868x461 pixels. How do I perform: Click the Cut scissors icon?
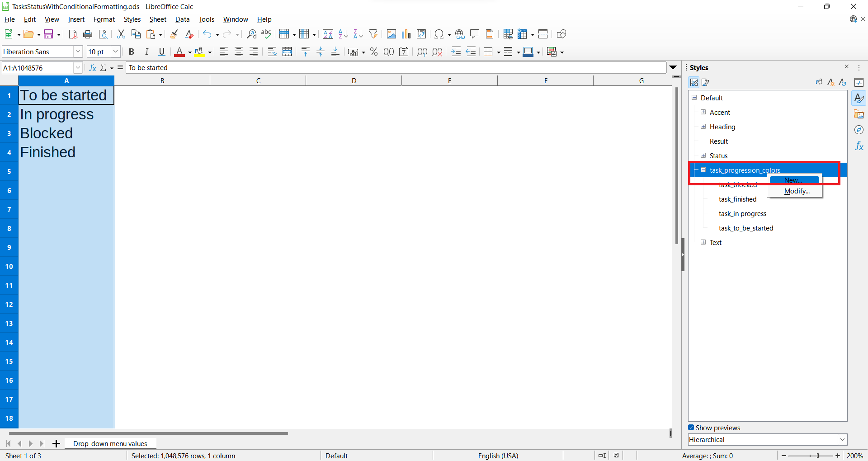(121, 34)
